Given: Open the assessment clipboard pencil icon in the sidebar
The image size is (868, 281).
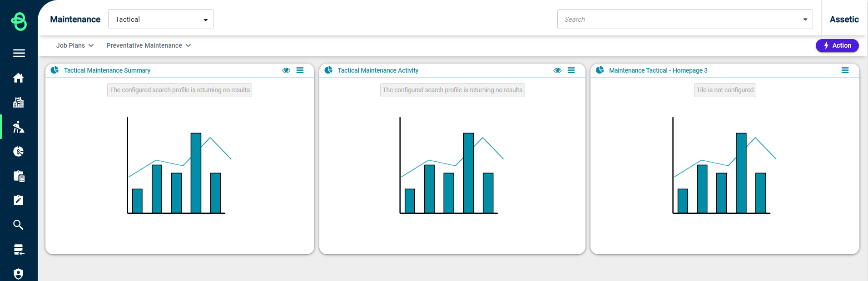Looking at the screenshot, I should [x=19, y=200].
